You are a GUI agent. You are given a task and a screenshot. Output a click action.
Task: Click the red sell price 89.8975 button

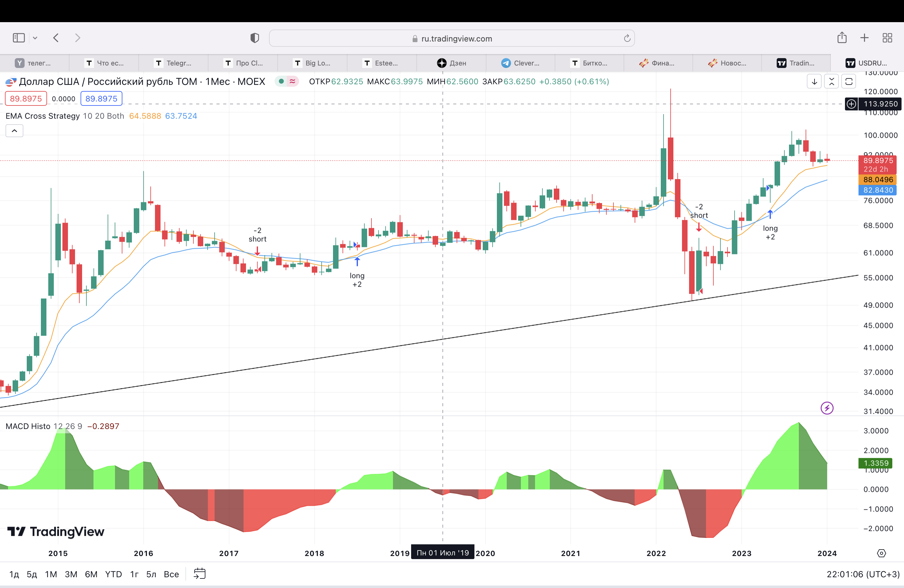click(x=26, y=99)
